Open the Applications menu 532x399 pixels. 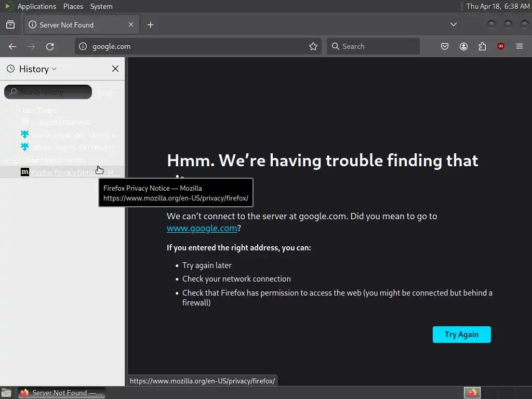[x=37, y=6]
